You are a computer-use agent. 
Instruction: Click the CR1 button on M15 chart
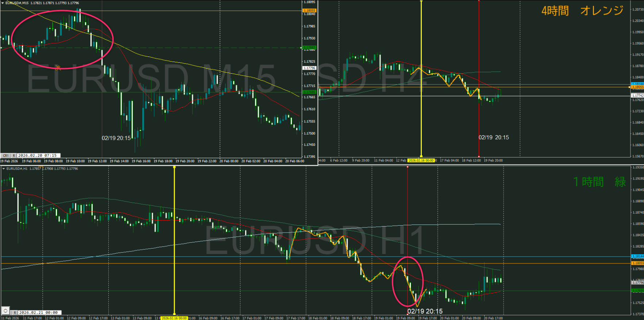click(6, 156)
